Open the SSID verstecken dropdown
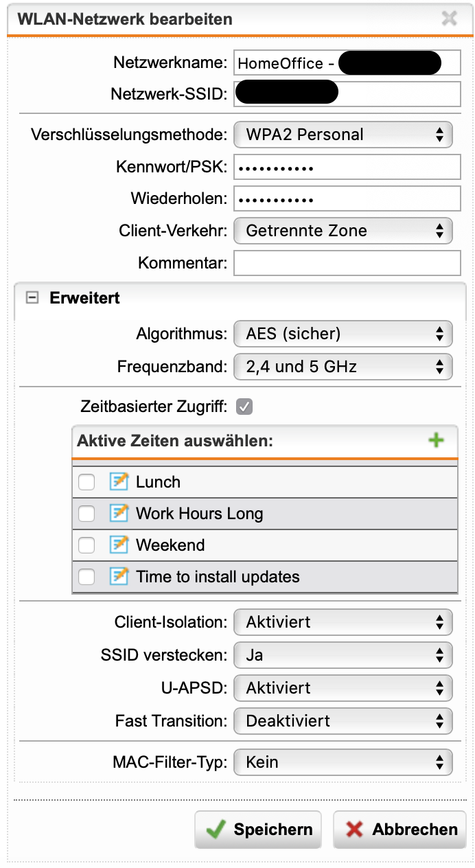475x868 pixels. click(x=343, y=655)
